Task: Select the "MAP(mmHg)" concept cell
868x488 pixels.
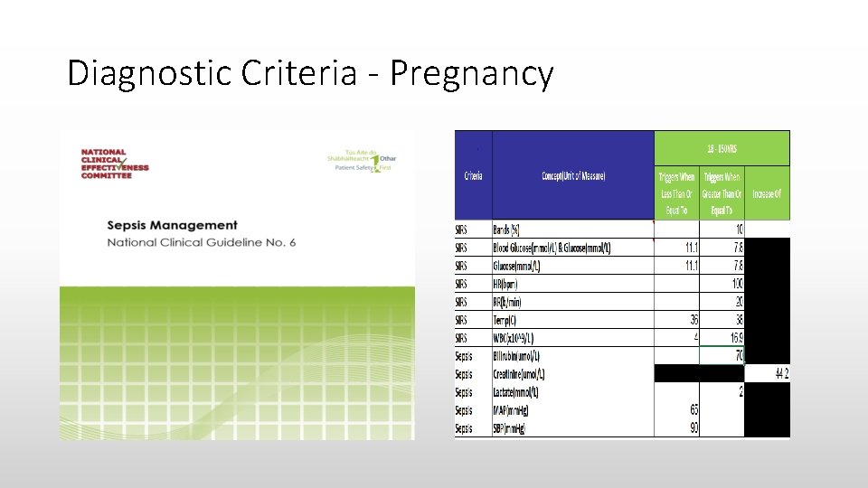Action: pyautogui.click(x=573, y=410)
